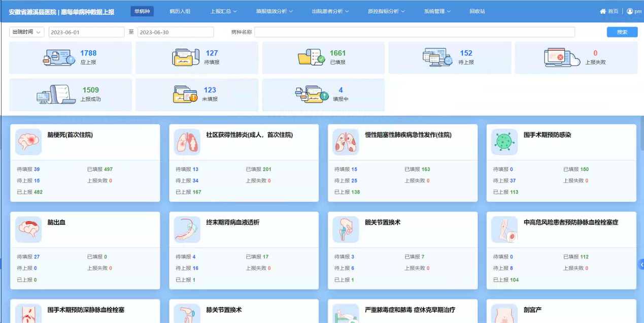
Task: Click the user avatar icon beside pm
Action: (x=630, y=11)
